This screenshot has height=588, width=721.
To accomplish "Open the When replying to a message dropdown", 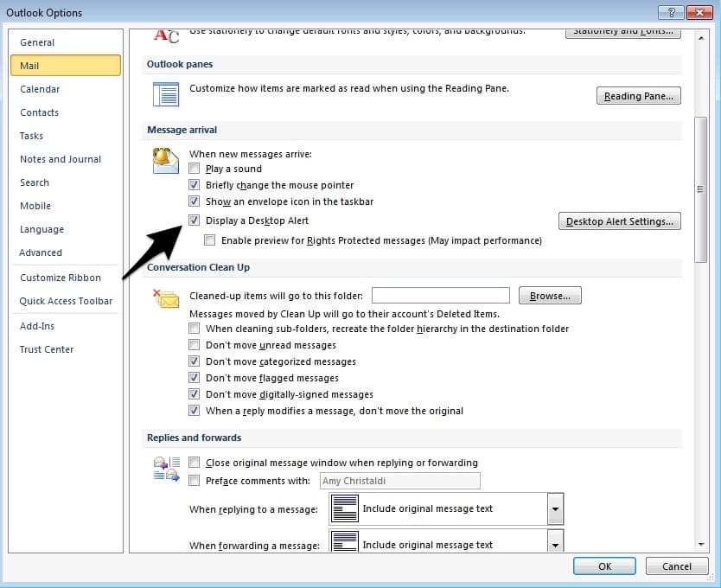I will point(554,508).
